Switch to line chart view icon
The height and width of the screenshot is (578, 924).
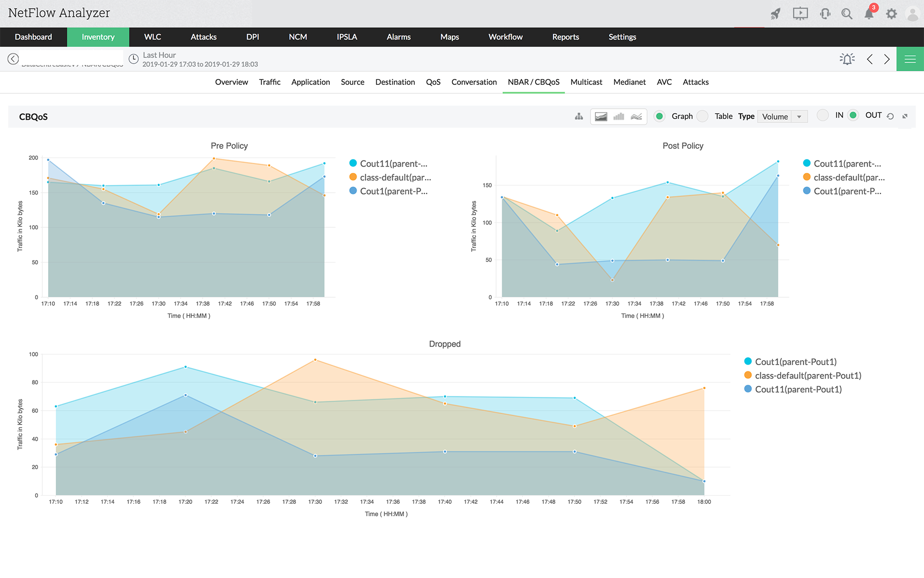point(636,117)
